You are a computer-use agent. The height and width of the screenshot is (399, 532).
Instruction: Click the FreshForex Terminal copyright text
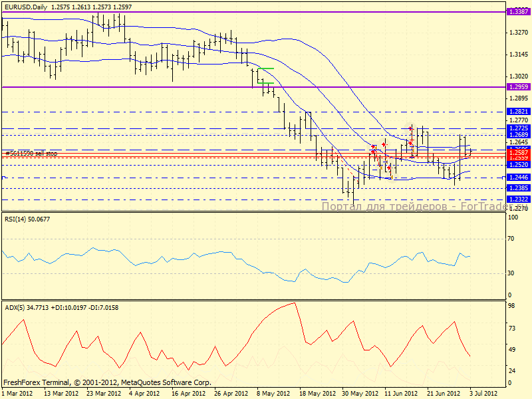[106, 382]
